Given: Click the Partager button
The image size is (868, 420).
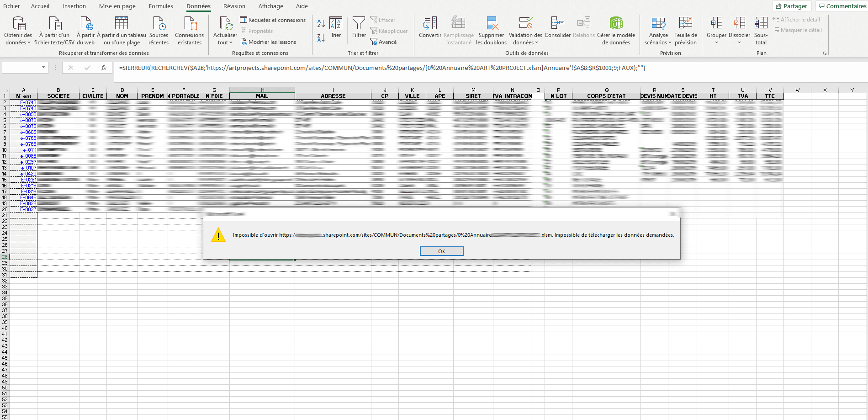Looking at the screenshot, I should click(x=792, y=6).
